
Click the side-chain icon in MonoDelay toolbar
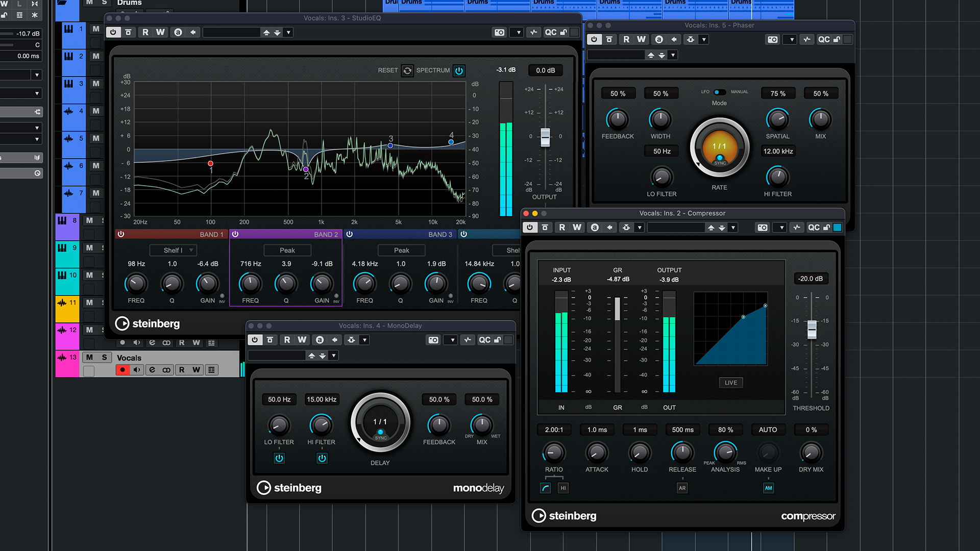351,340
